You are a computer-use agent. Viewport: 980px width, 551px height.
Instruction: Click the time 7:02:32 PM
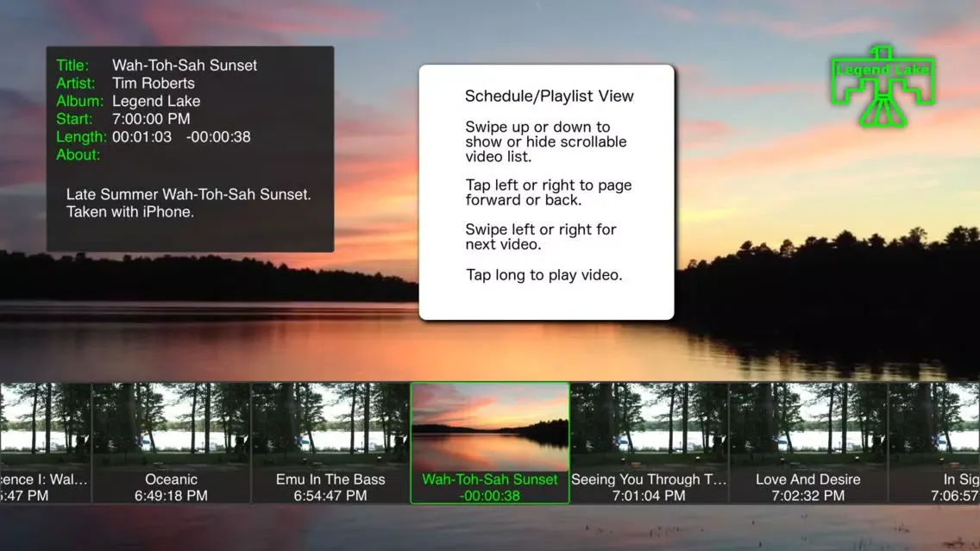(x=808, y=496)
